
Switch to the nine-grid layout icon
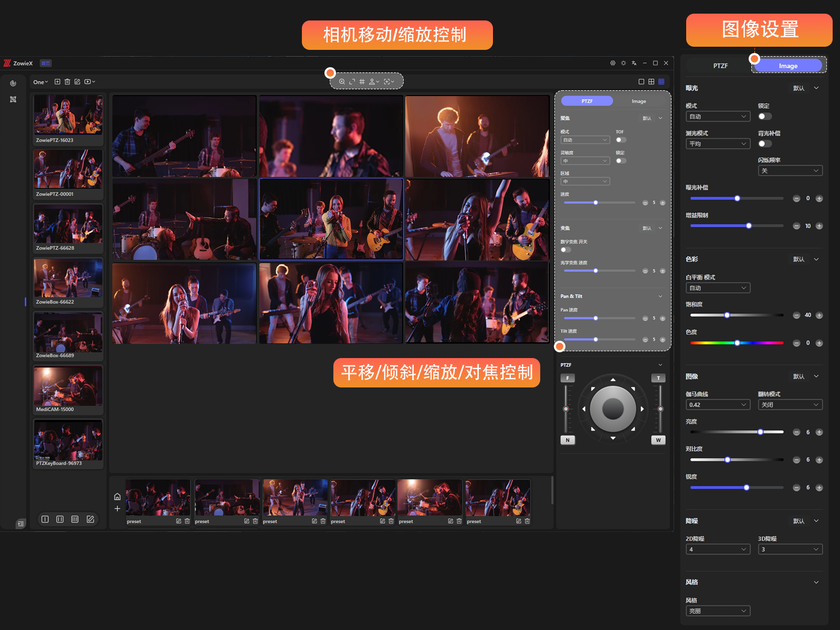coord(661,81)
